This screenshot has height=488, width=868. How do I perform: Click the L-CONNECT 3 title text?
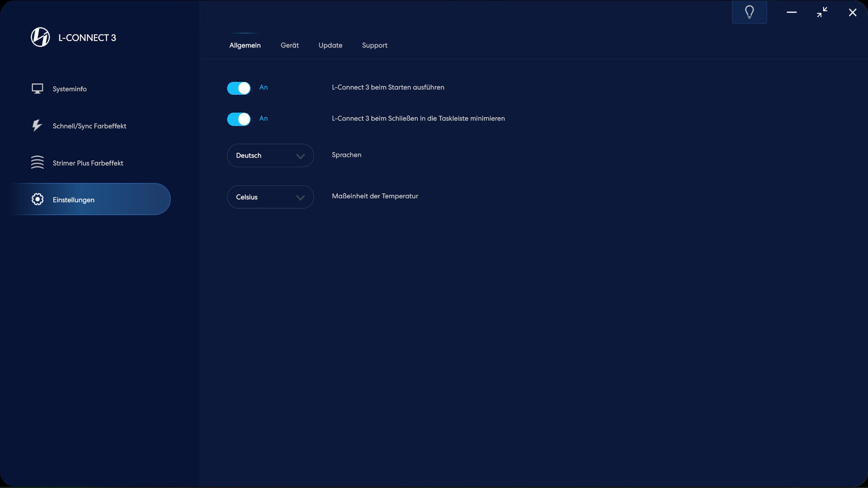[87, 38]
